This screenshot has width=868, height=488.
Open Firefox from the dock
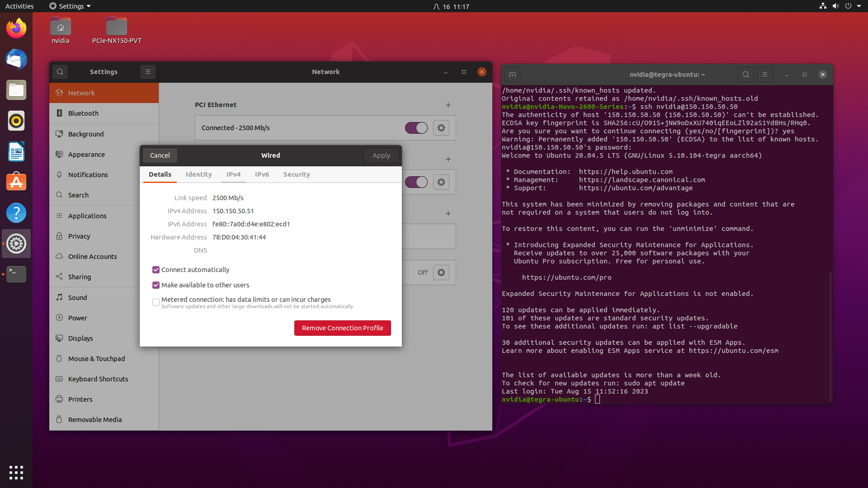coord(16,29)
